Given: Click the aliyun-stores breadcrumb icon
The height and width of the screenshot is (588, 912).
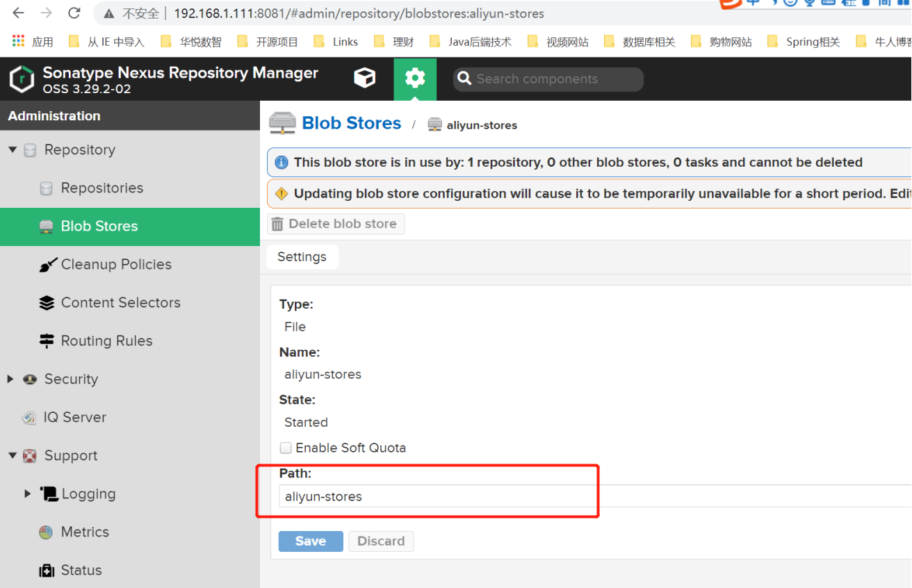Looking at the screenshot, I should click(435, 125).
